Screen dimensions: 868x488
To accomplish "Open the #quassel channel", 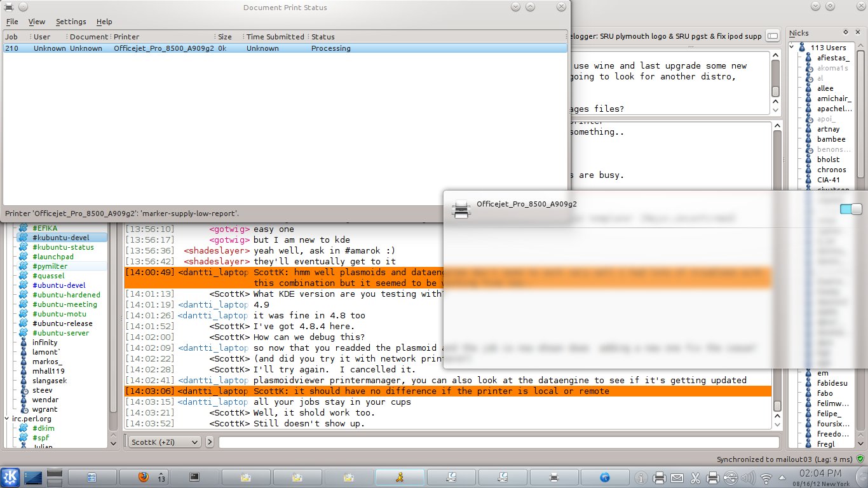I will click(x=48, y=276).
